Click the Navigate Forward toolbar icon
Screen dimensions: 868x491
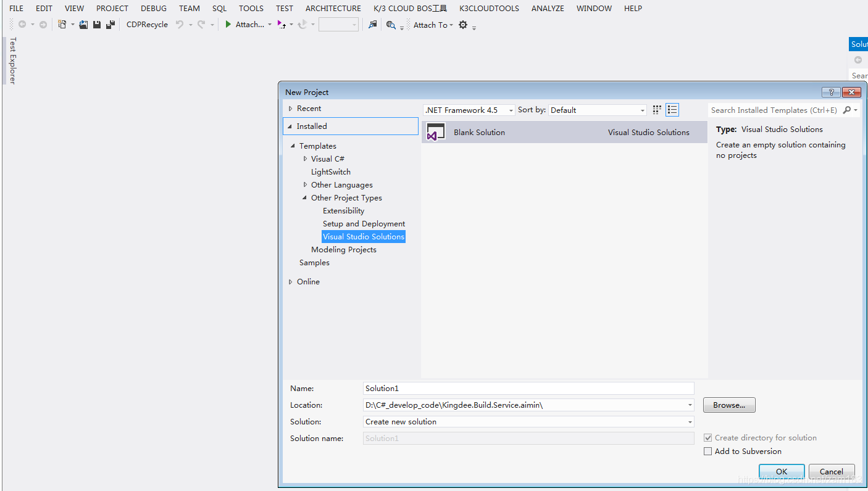coord(43,25)
